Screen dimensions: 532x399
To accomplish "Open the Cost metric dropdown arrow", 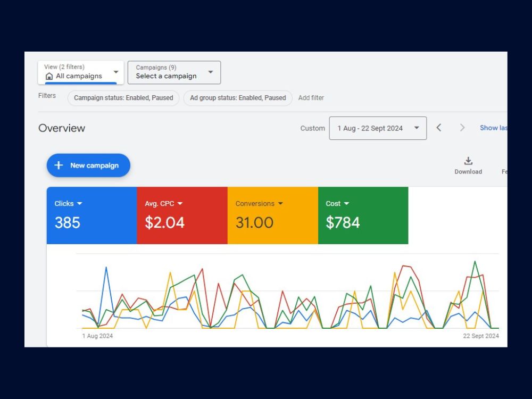I will tap(346, 204).
